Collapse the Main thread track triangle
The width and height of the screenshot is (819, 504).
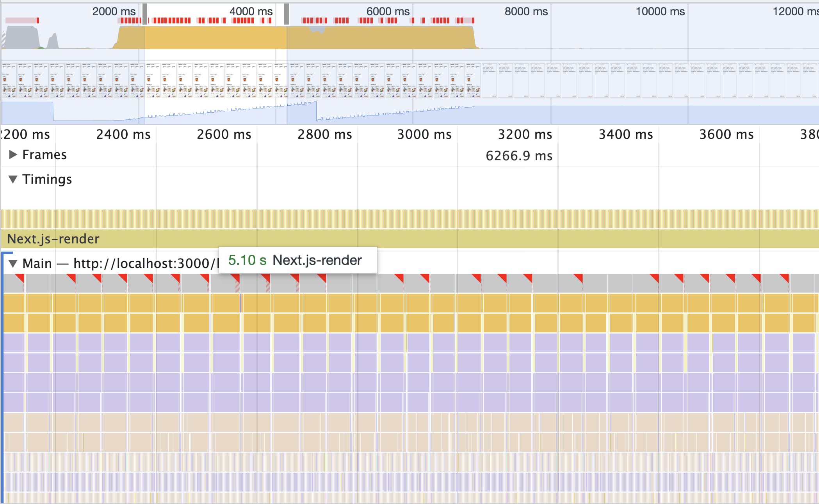(x=13, y=264)
